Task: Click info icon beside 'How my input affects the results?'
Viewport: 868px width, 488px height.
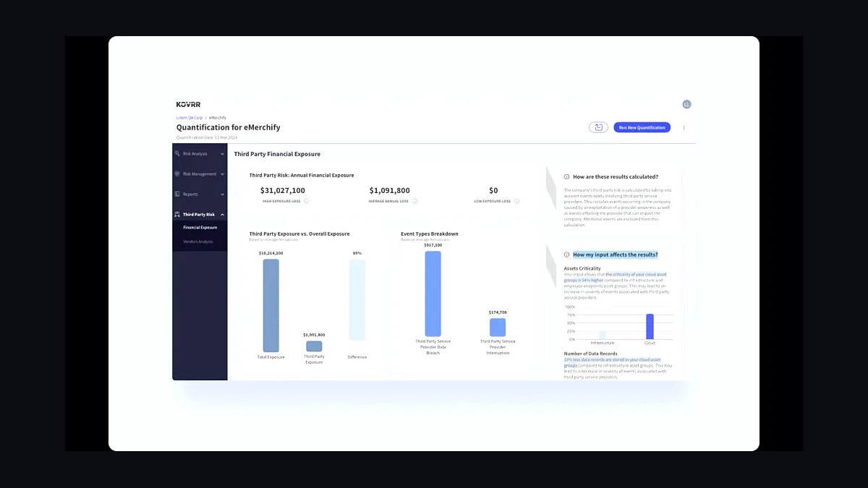Action: pos(566,254)
